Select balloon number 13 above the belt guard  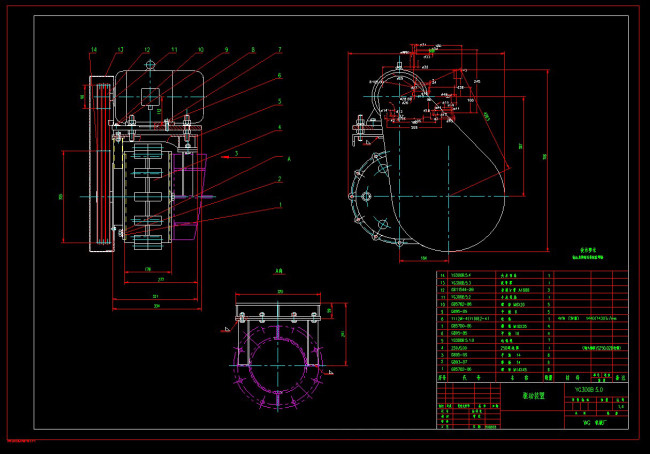pyautogui.click(x=120, y=50)
